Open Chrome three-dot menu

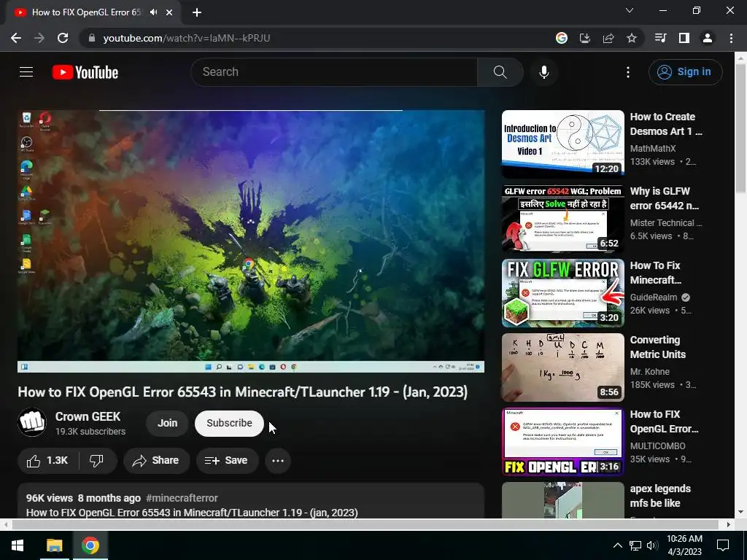[x=731, y=38]
